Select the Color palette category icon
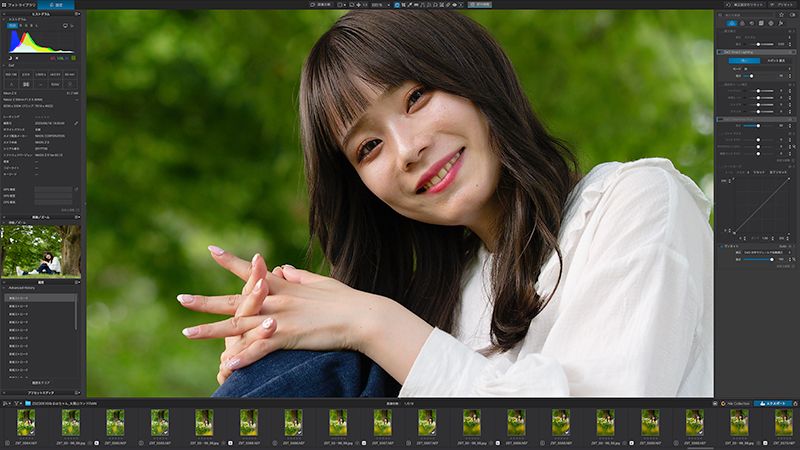This screenshot has height=450, width=800. tap(742, 23)
